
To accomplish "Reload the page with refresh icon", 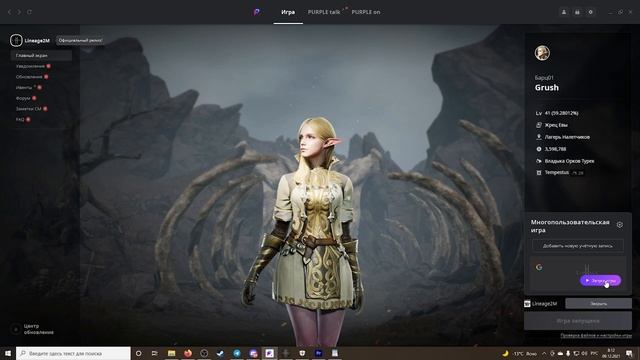I will [29, 12].
